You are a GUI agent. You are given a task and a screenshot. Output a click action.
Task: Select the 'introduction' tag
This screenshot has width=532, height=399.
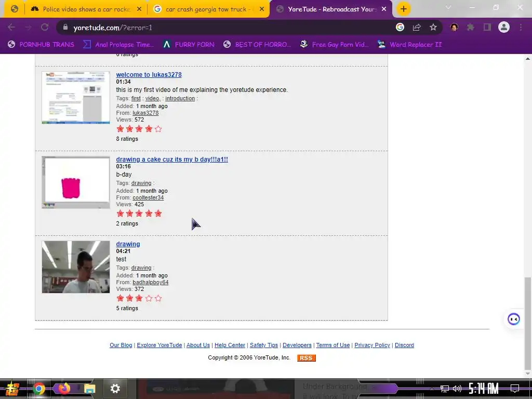[180, 98]
